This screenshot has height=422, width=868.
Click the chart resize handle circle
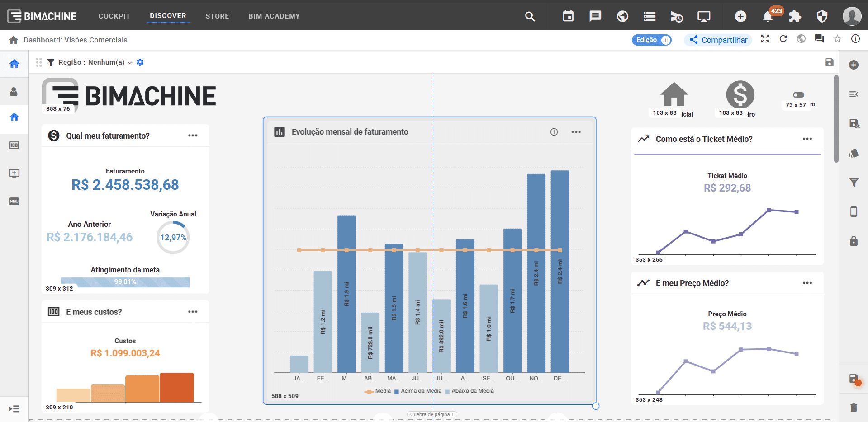point(596,406)
